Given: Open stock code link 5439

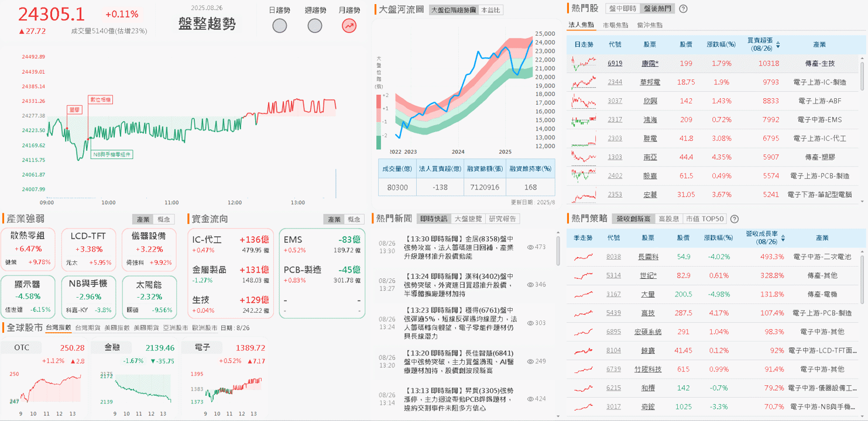Looking at the screenshot, I should click(614, 313).
